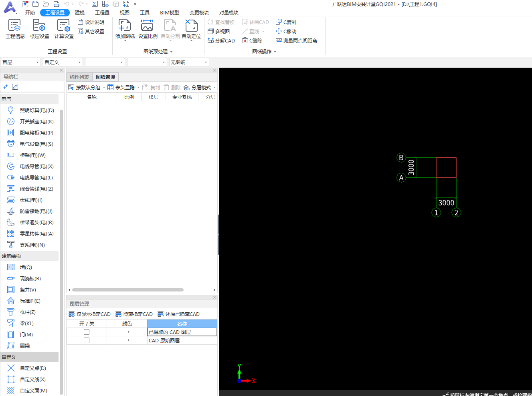Click 分解CAD tool
This screenshot has height=396, width=532.
tap(221, 40)
